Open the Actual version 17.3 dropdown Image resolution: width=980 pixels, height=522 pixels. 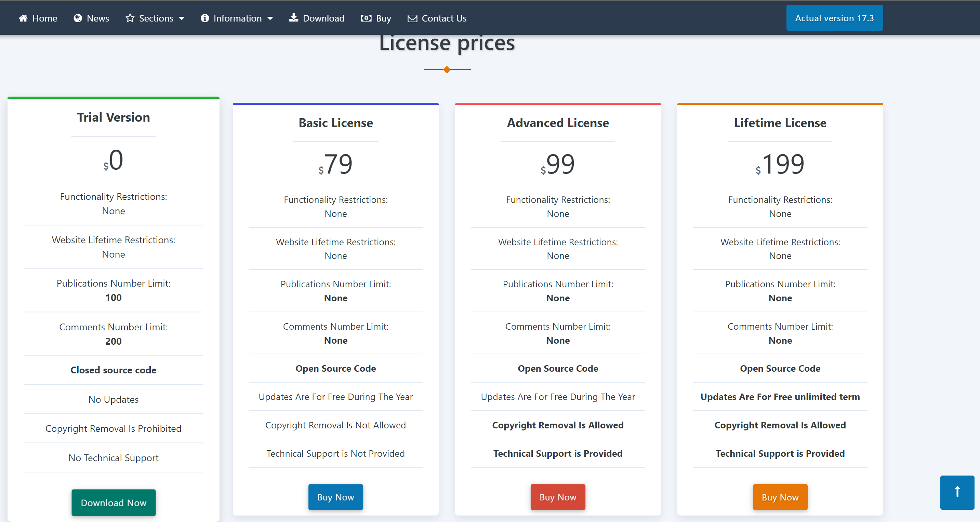(835, 17)
